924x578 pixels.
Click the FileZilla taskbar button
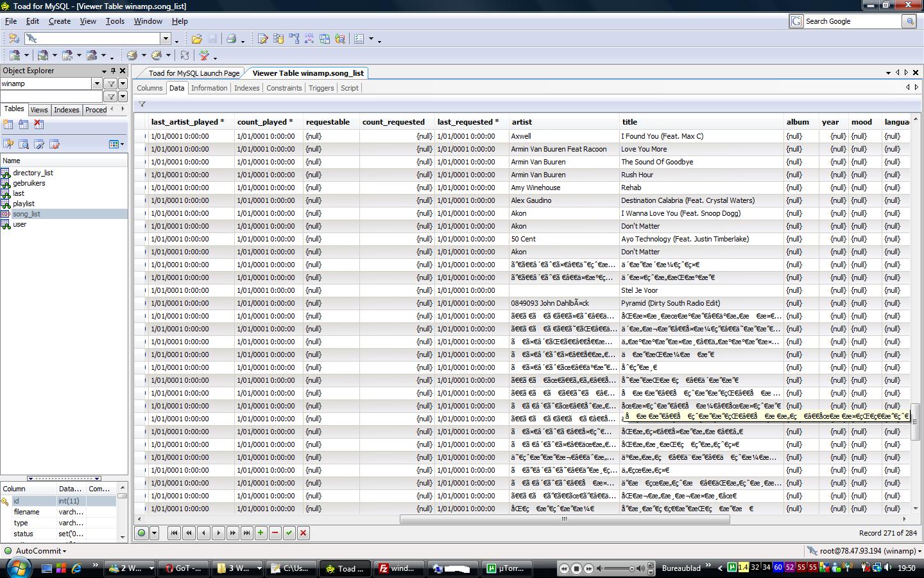pos(400,568)
